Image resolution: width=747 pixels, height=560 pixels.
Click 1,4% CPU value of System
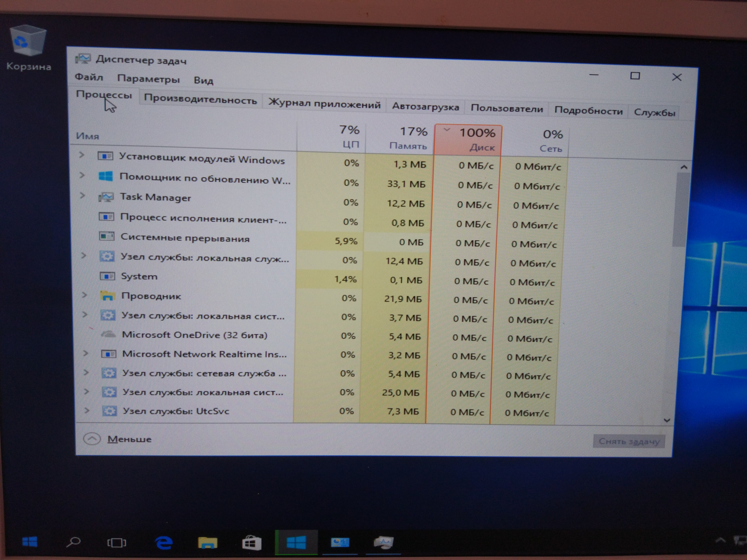tap(345, 279)
